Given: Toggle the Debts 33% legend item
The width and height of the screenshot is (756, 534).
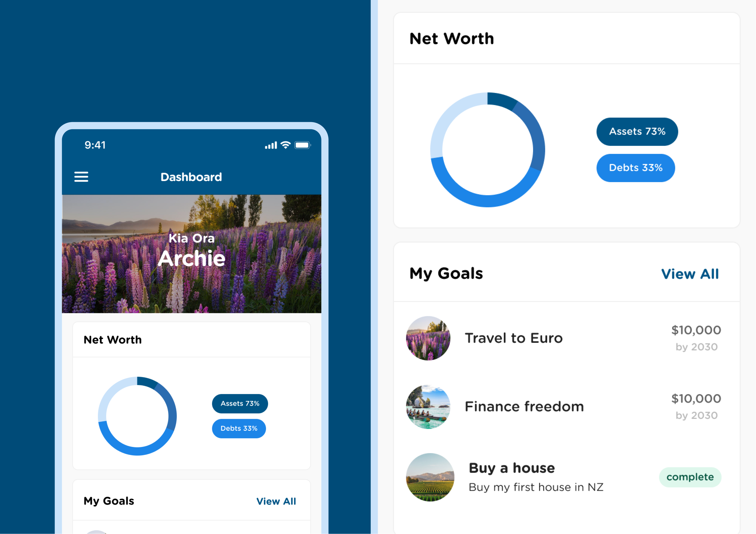Looking at the screenshot, I should click(x=635, y=168).
